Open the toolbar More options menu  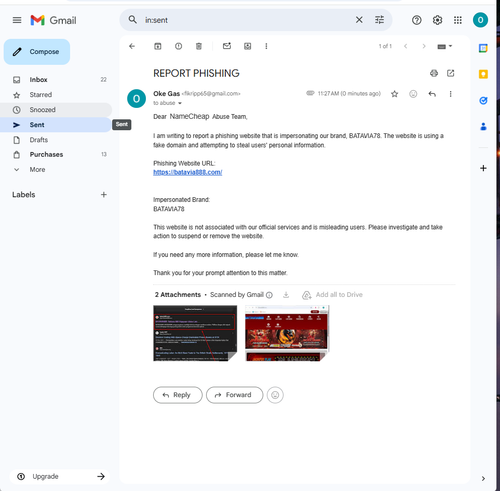tap(266, 46)
